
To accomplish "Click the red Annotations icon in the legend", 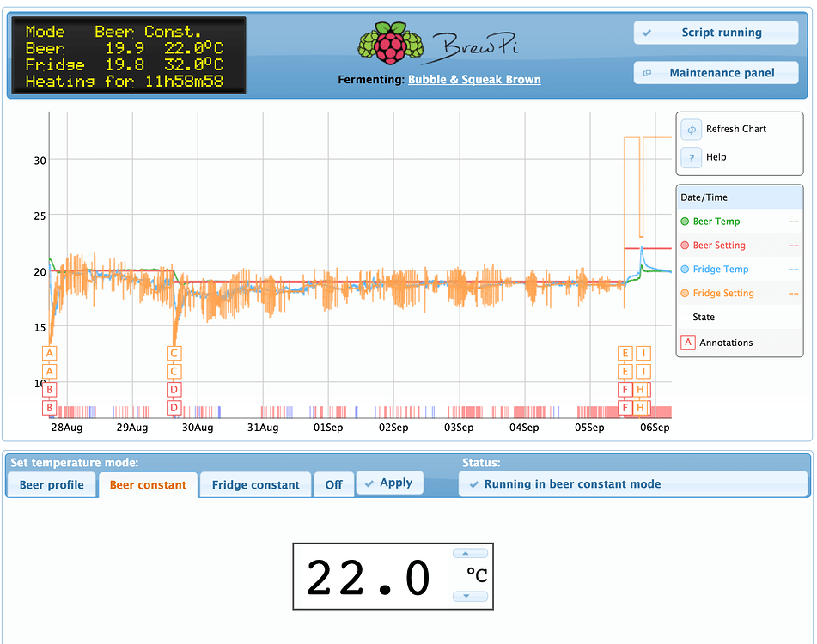I will (x=687, y=342).
